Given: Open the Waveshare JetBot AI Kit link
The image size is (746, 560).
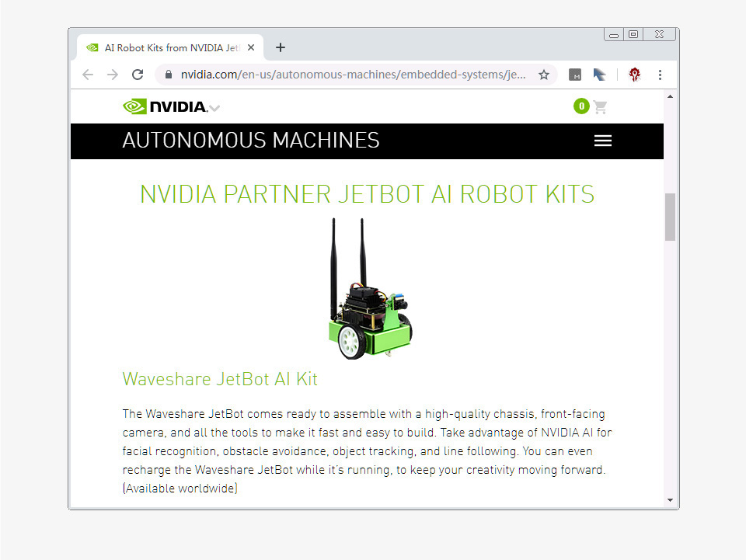Looking at the screenshot, I should pos(220,379).
